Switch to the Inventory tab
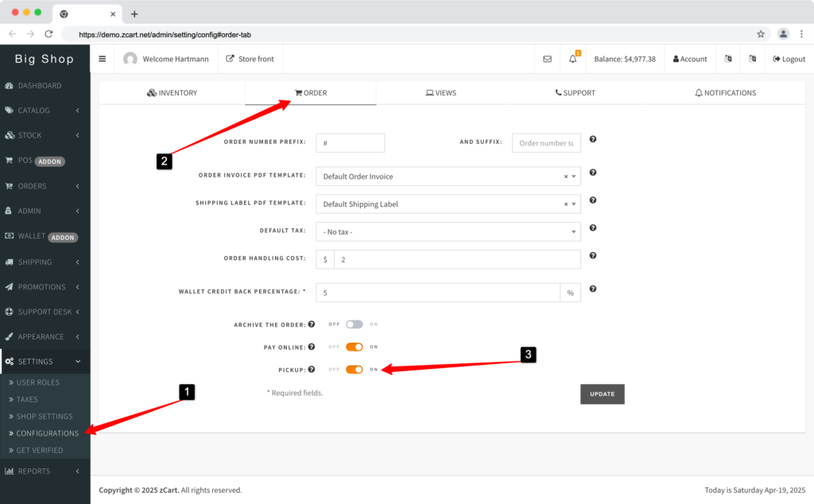 172,92
